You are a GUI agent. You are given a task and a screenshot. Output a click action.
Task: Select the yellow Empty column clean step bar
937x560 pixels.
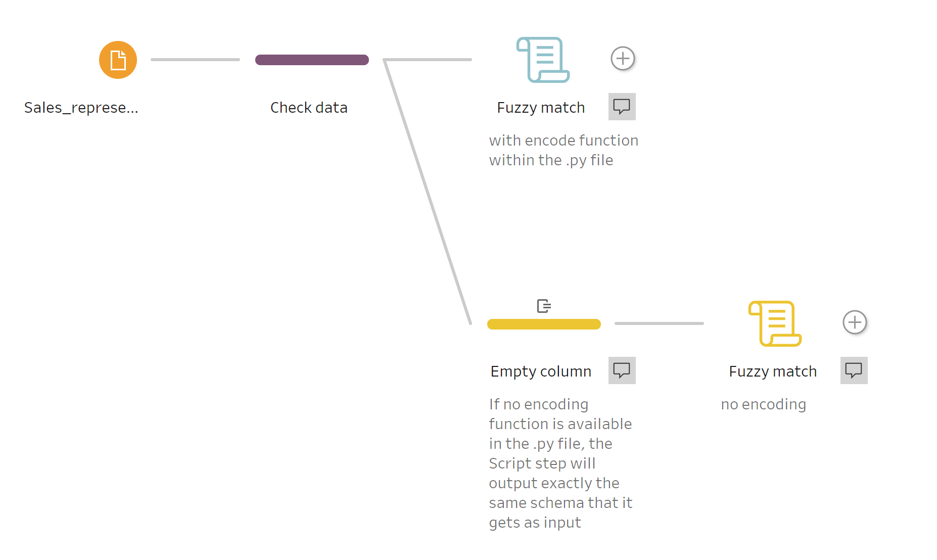(x=544, y=324)
